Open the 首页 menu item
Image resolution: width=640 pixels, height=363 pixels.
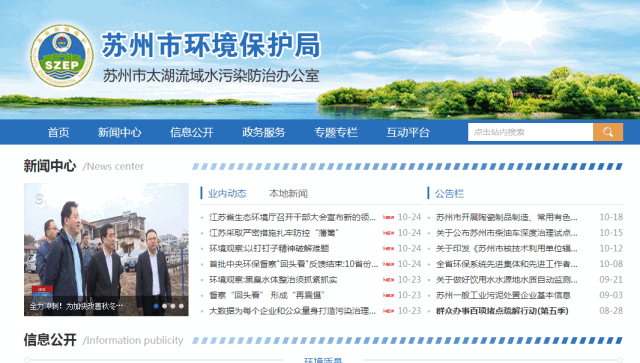(58, 132)
